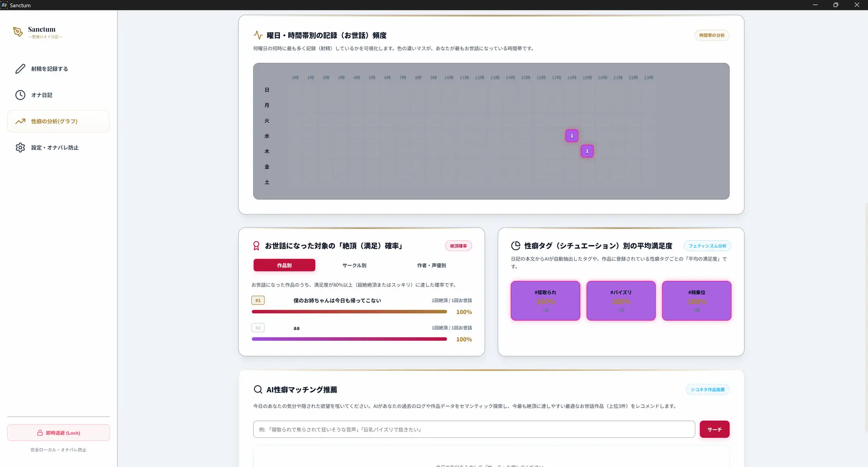Click the 絶頂確率 badge
The width and height of the screenshot is (868, 467).
(458, 246)
